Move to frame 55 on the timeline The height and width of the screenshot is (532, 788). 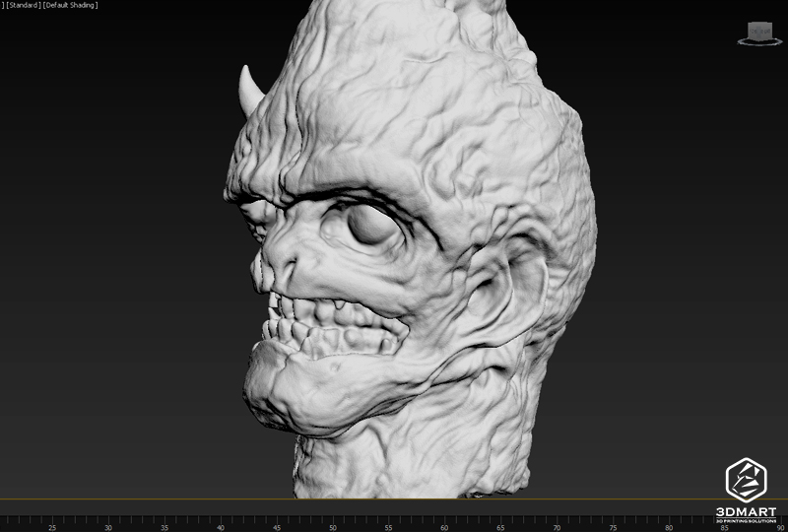[x=388, y=521]
